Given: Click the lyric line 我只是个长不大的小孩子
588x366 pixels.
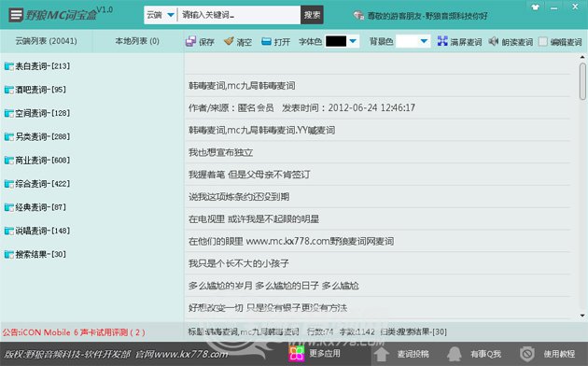Looking at the screenshot, I should coord(239,263).
